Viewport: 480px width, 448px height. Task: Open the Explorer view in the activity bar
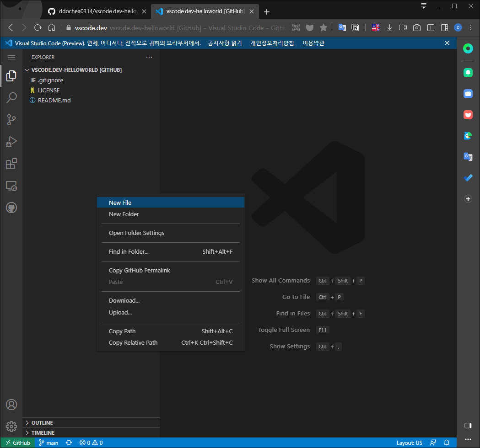coord(11,76)
